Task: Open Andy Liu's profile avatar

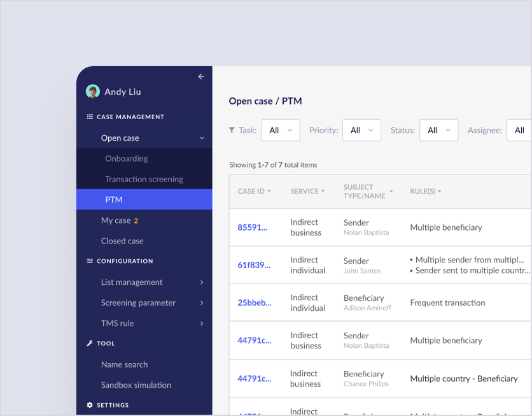Action: coord(93,91)
